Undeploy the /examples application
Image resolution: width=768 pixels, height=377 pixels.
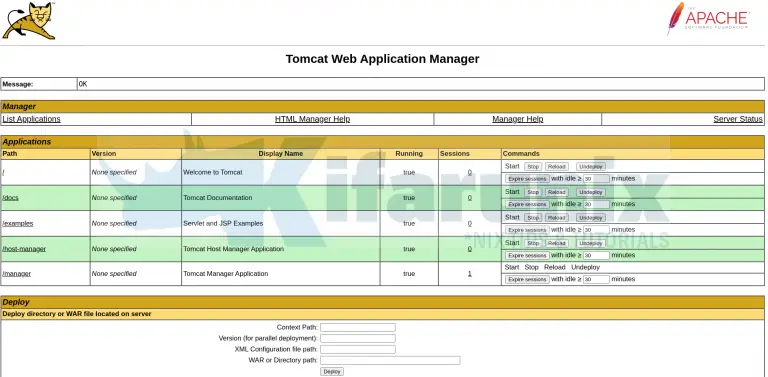pos(591,218)
